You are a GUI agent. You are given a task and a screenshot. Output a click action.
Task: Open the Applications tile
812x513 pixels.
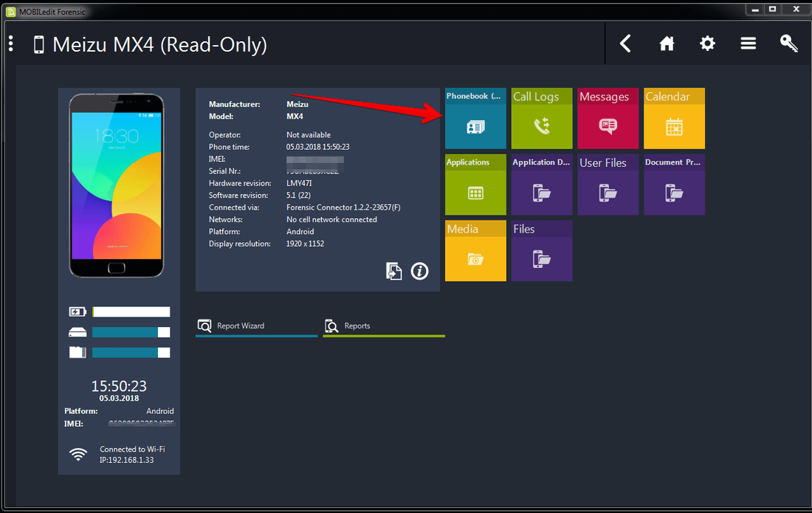[475, 185]
